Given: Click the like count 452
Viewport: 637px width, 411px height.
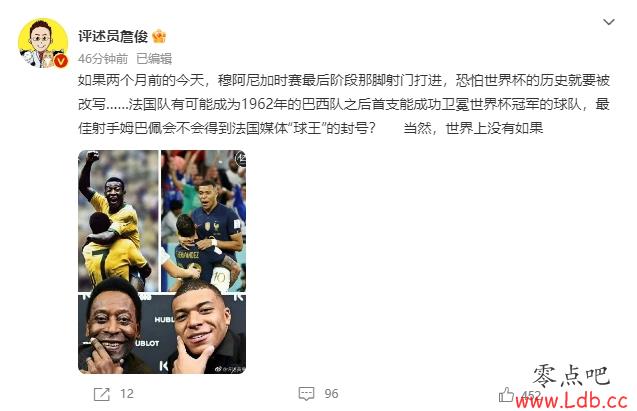Looking at the screenshot, I should point(531,395).
